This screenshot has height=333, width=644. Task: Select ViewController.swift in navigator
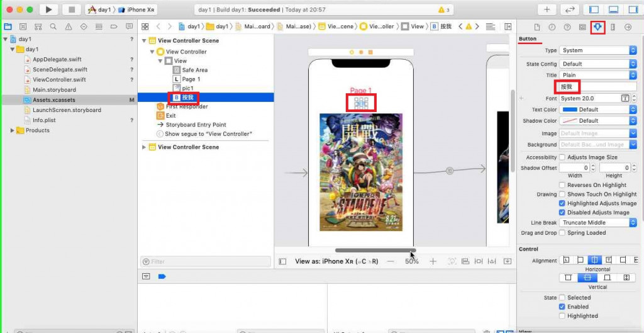59,79
